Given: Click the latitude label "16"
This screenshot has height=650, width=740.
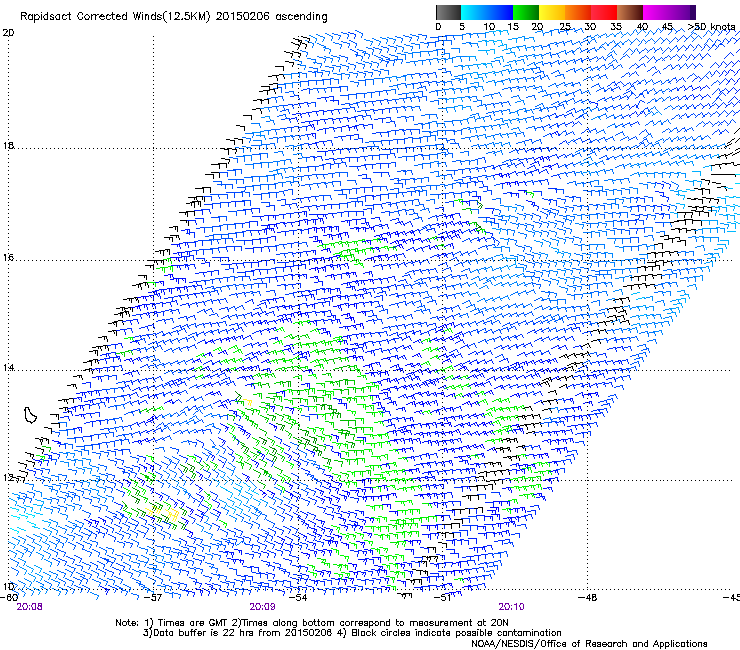Looking at the screenshot, I should 8,258.
